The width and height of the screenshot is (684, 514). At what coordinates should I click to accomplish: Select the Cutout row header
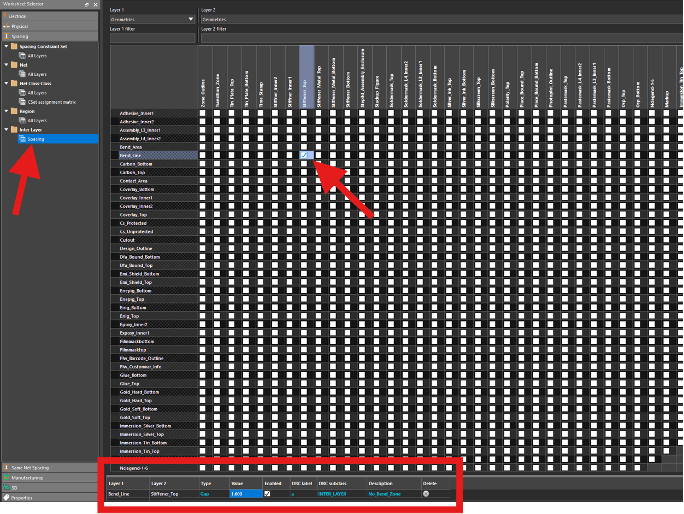coord(154,240)
